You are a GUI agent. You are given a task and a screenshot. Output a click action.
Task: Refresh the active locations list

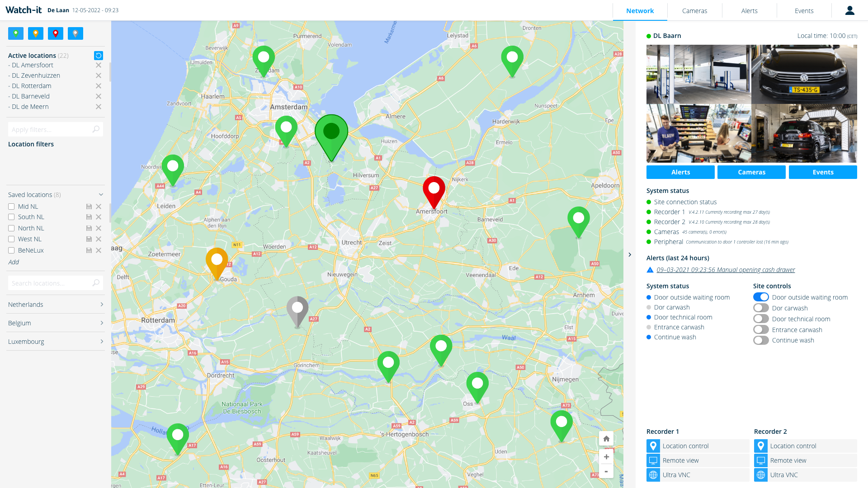pyautogui.click(x=99, y=56)
